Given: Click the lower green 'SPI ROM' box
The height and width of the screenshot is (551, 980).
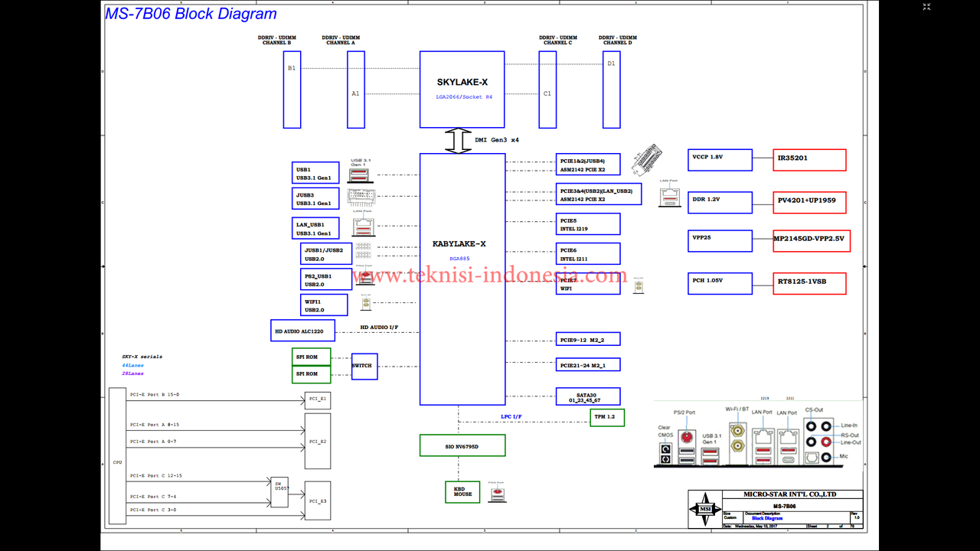Looking at the screenshot, I should tap(311, 374).
